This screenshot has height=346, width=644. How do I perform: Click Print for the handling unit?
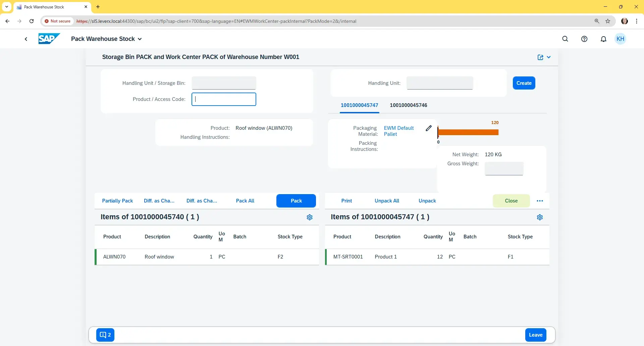(x=346, y=201)
